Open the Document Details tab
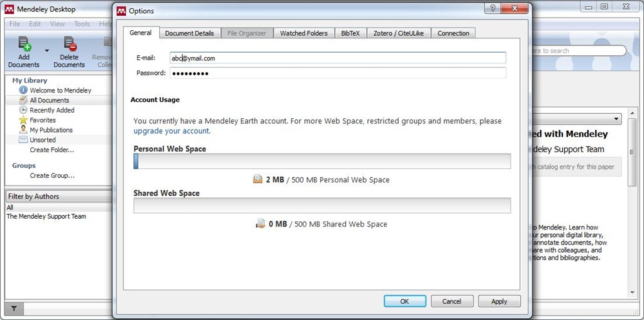 189,33
